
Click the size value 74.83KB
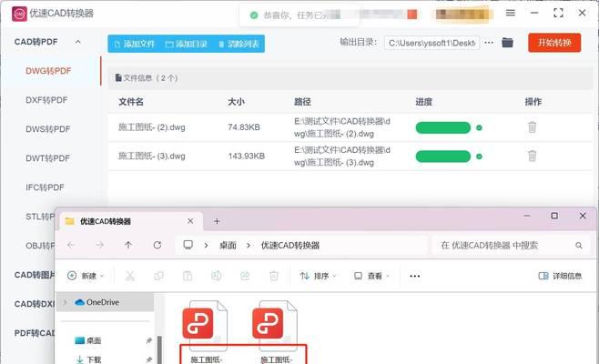point(244,127)
